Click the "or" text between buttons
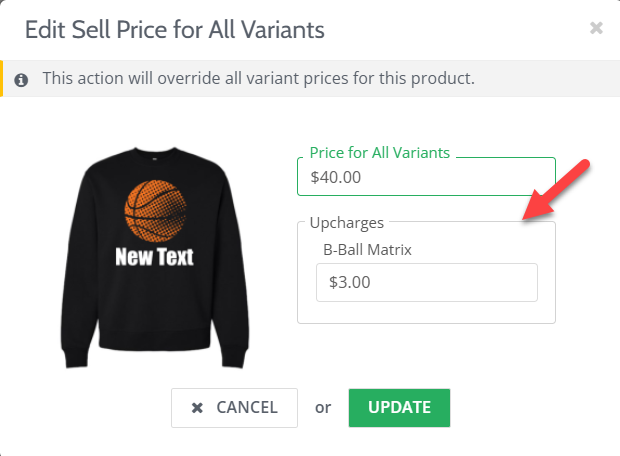 [323, 408]
